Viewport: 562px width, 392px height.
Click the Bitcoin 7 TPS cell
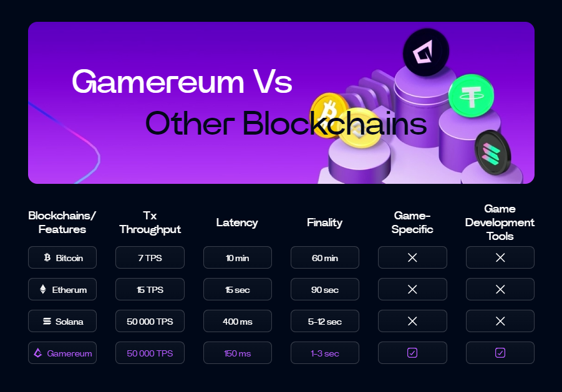coord(150,257)
